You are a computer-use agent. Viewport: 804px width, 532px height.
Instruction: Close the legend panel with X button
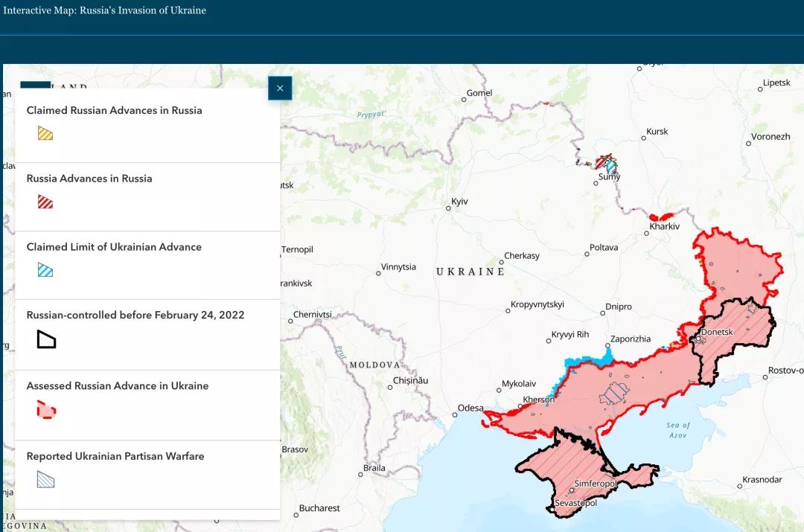pyautogui.click(x=280, y=88)
